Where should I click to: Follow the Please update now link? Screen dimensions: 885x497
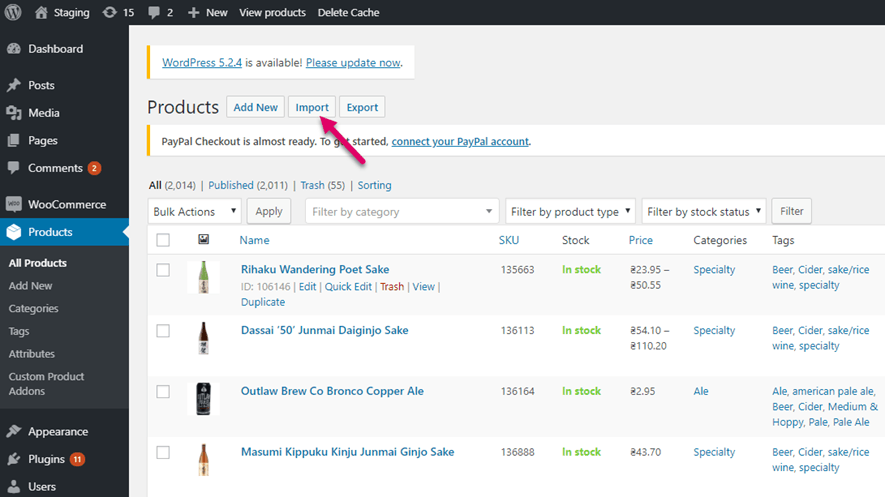(353, 63)
